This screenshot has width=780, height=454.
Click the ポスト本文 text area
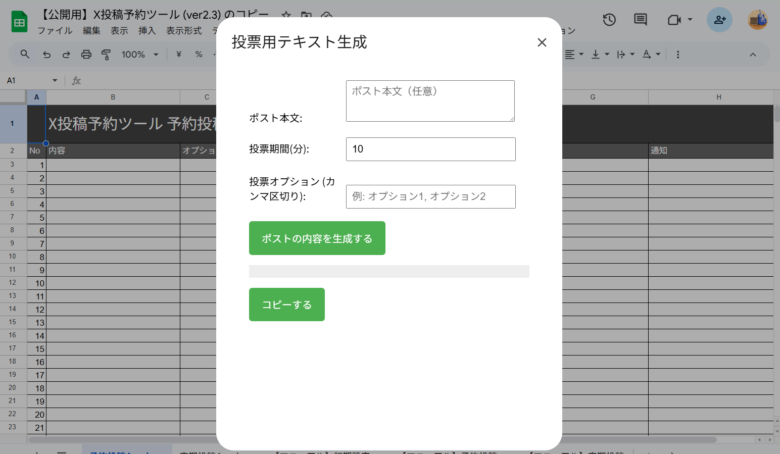coord(430,101)
